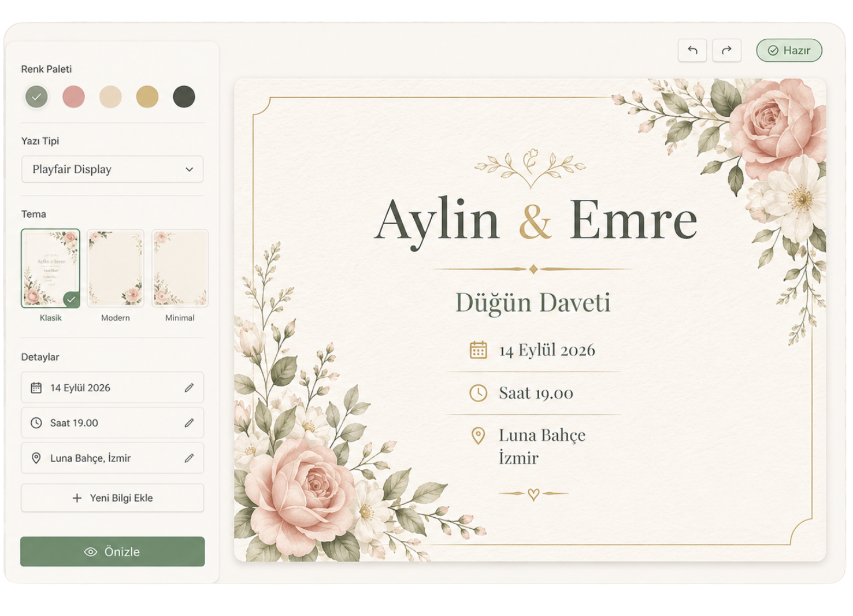Click the calendar icon in the details list

point(36,388)
